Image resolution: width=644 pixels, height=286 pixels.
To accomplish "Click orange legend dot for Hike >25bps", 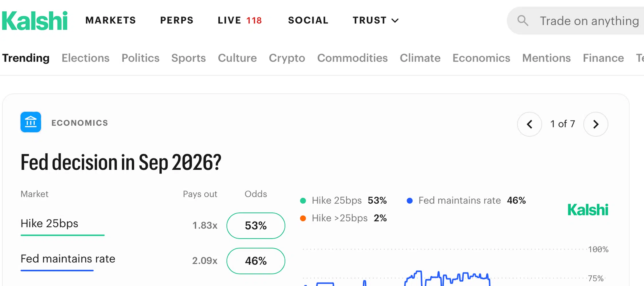I will (x=303, y=218).
